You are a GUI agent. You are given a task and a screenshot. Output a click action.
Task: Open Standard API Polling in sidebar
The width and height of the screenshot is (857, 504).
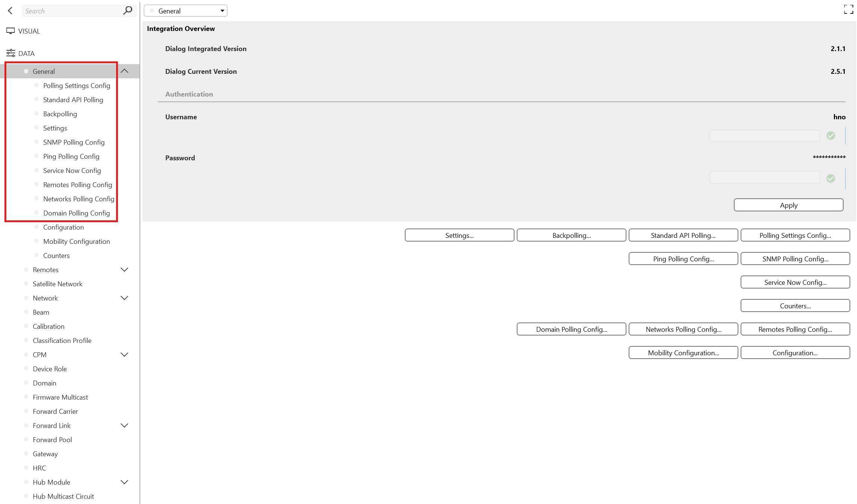pyautogui.click(x=73, y=100)
